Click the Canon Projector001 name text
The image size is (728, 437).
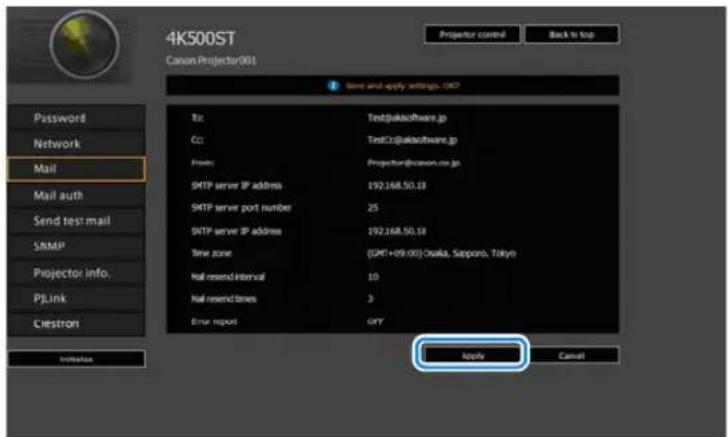211,61
